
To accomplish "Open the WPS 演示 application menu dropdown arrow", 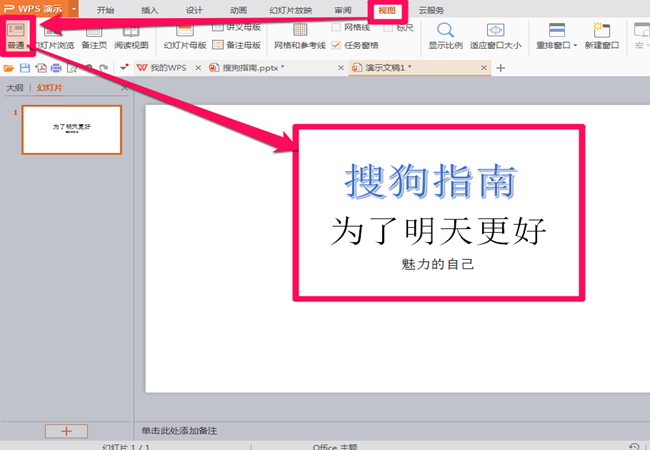I will click(74, 9).
